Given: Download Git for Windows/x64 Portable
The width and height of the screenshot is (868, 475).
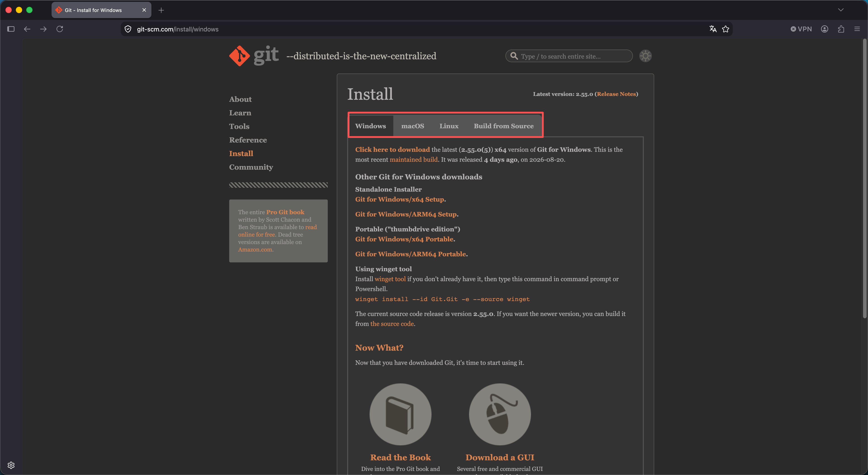Looking at the screenshot, I should coord(404,239).
